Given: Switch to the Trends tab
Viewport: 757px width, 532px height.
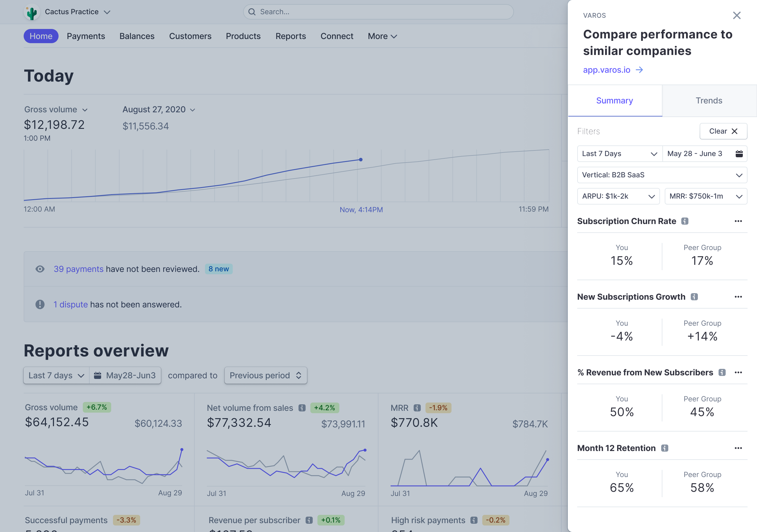Looking at the screenshot, I should click(709, 100).
